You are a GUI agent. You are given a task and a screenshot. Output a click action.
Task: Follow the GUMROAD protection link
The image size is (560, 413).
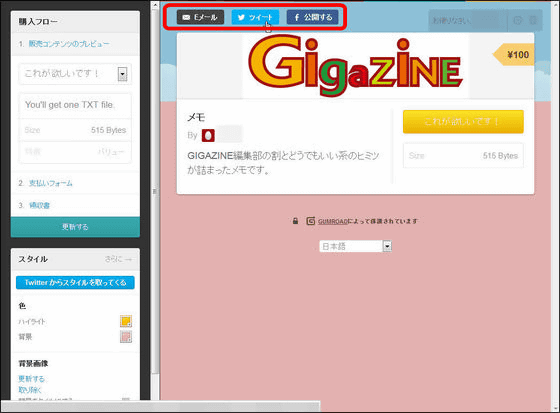(x=332, y=222)
